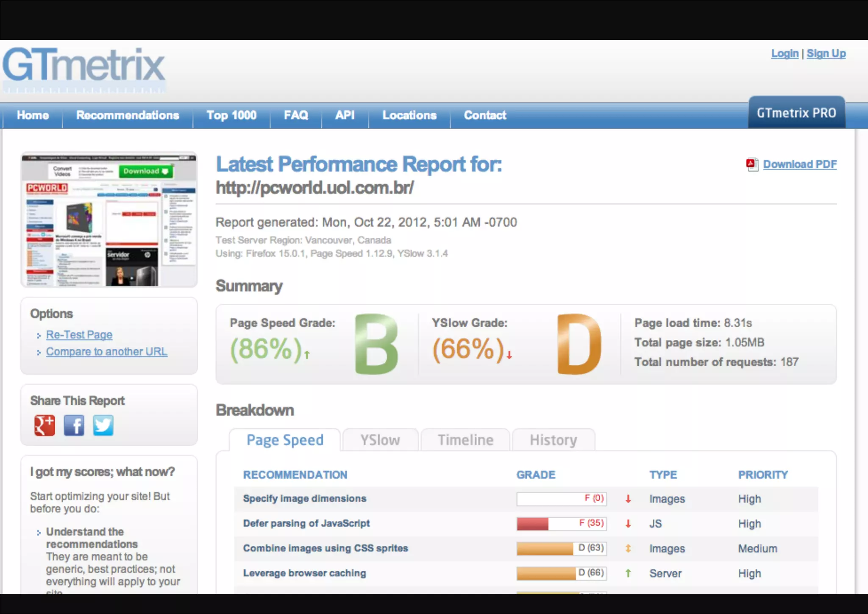The height and width of the screenshot is (614, 868).
Task: Open the Timeline tab
Action: click(x=465, y=440)
